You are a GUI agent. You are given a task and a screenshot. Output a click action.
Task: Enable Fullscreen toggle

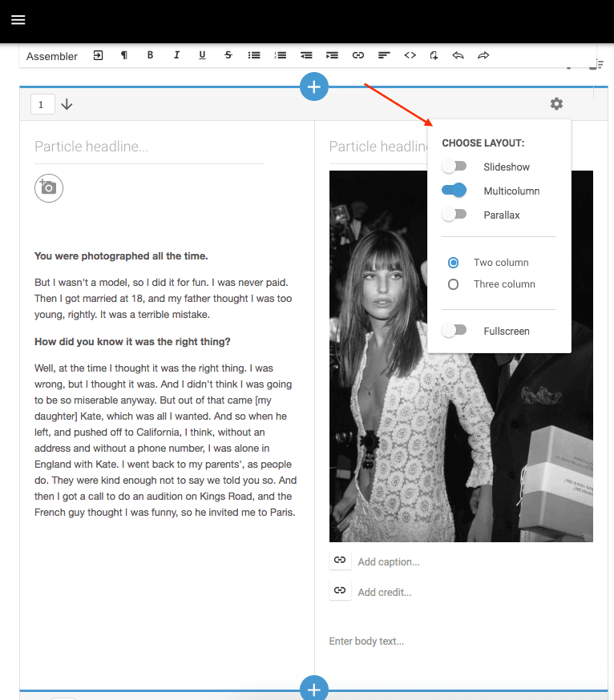[x=454, y=331]
